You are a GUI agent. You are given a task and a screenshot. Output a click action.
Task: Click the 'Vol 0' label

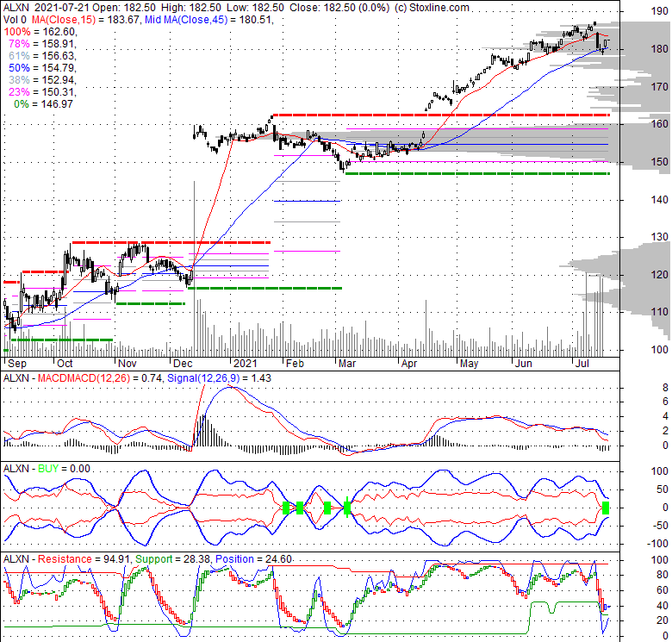pyautogui.click(x=15, y=20)
